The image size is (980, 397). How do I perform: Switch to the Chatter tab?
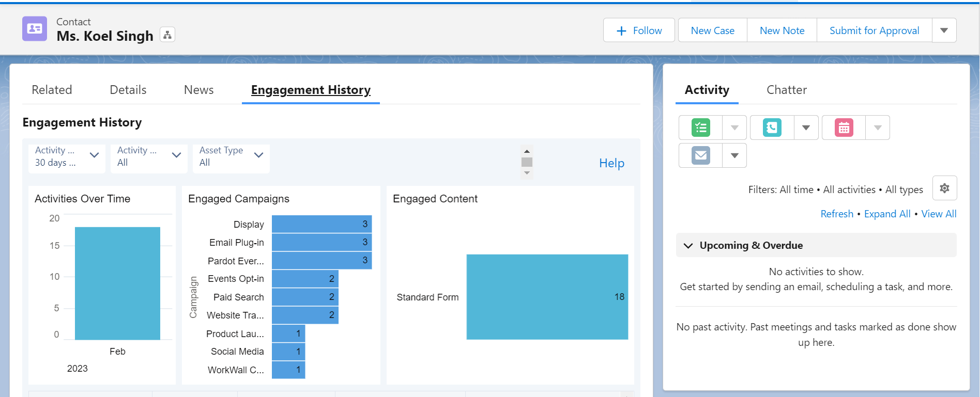coord(786,90)
